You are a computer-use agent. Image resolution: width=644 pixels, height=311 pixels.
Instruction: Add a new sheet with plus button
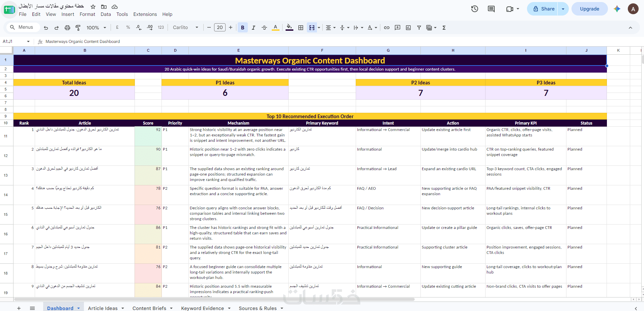(19, 308)
